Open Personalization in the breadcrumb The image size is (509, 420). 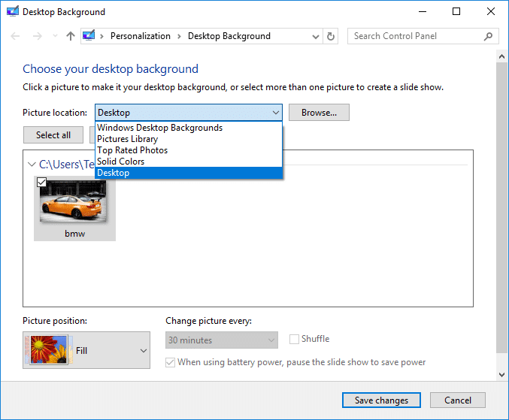click(x=141, y=36)
